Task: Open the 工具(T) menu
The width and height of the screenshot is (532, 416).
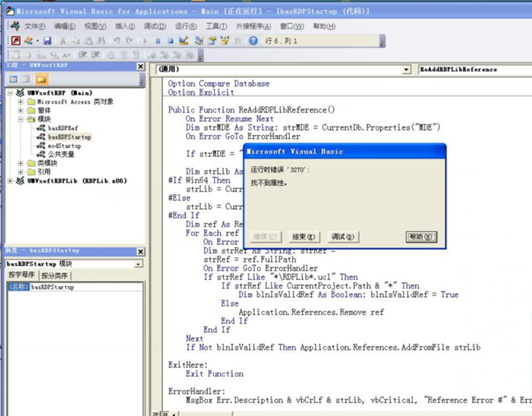Action: point(217,26)
